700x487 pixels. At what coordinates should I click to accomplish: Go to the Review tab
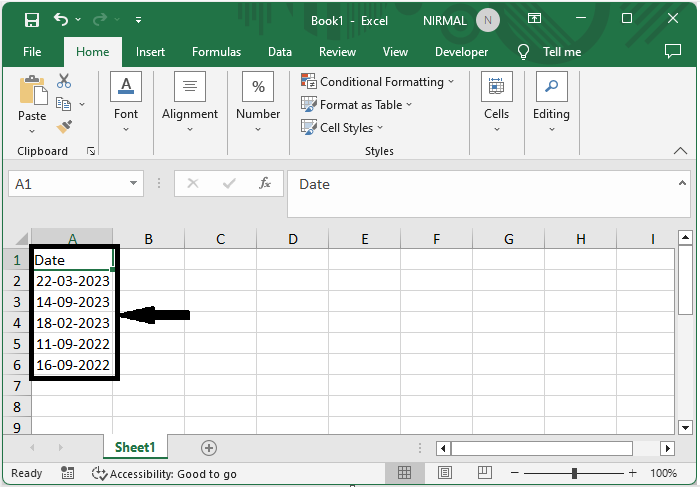coord(338,52)
